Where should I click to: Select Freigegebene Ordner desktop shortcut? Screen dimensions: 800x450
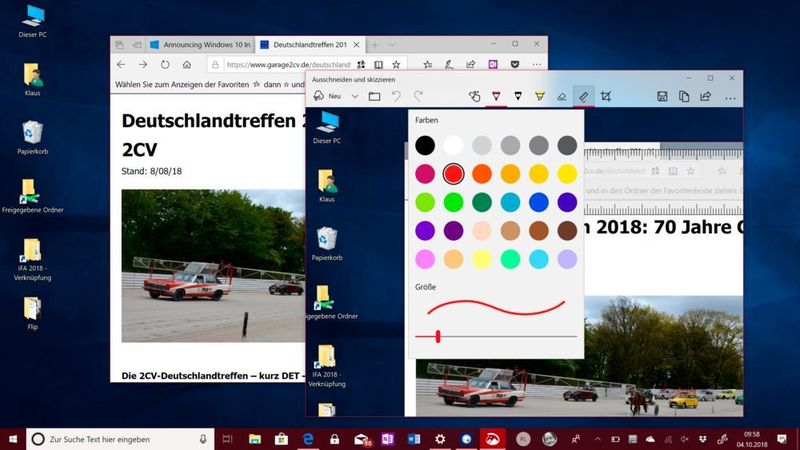(x=33, y=196)
